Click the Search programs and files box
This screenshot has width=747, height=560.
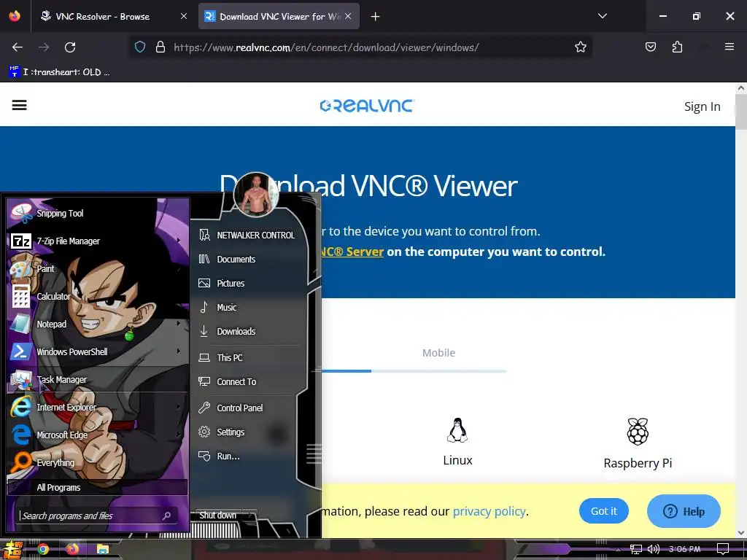click(x=97, y=516)
